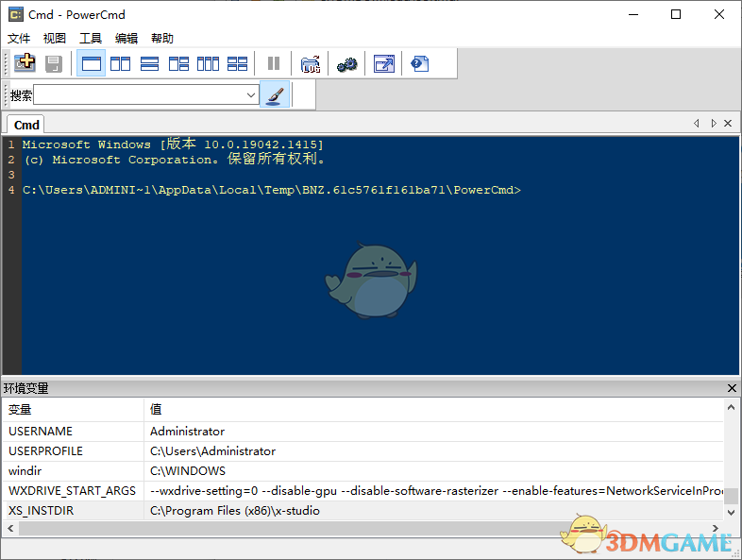
Task: Click the value C:\Program Files (x86)\x-studio
Action: [235, 511]
